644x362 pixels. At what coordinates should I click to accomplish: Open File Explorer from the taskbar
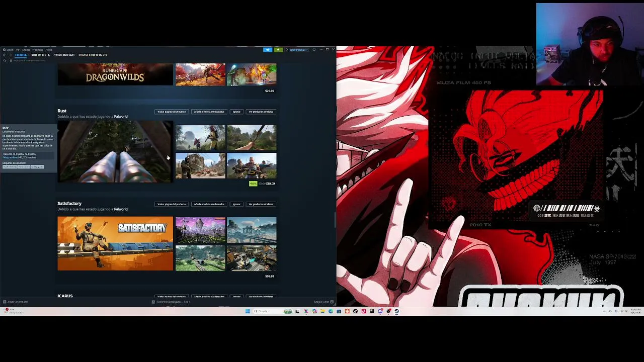(323, 311)
